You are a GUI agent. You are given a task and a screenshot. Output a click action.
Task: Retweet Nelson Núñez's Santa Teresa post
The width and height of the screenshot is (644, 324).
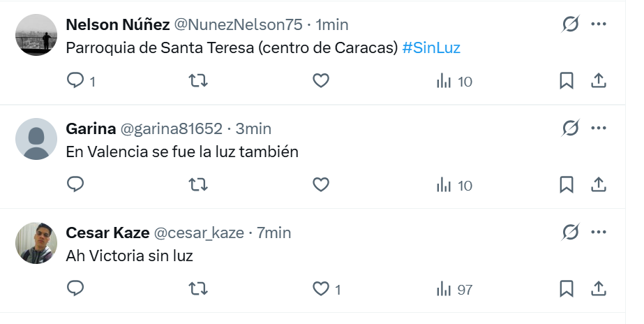(198, 81)
